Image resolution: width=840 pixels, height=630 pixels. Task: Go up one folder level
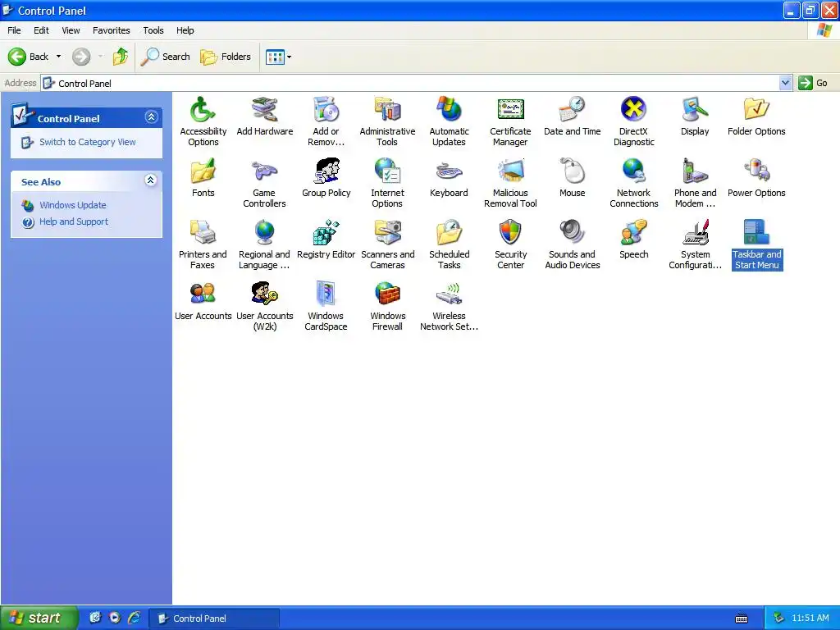(121, 57)
